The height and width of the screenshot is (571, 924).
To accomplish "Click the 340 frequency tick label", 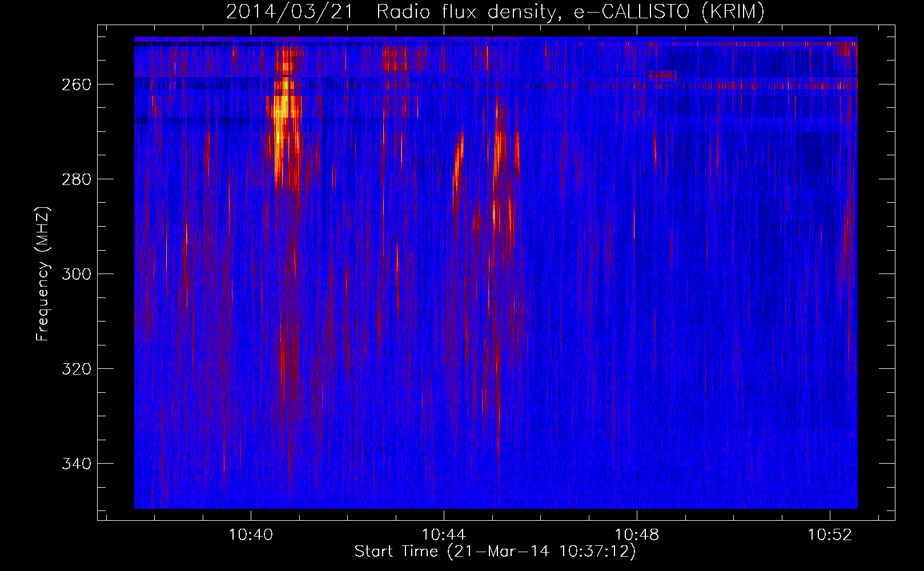I will tap(77, 464).
